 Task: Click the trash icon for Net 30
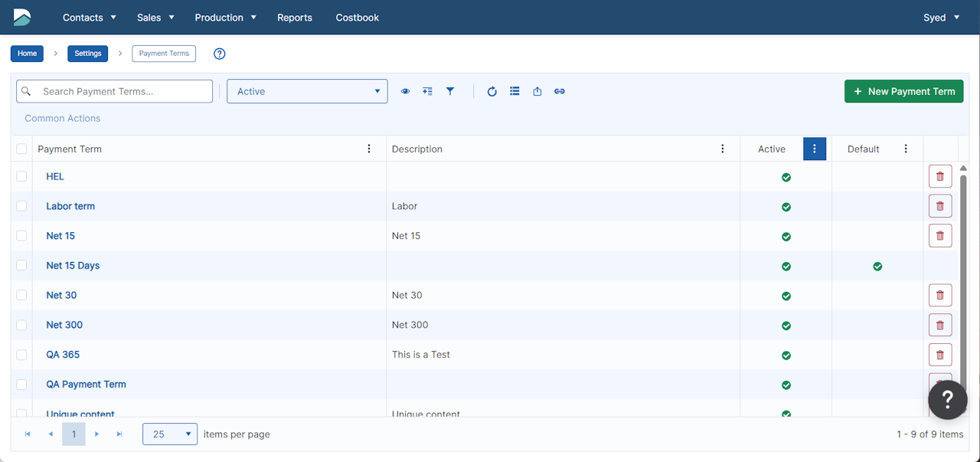(939, 295)
